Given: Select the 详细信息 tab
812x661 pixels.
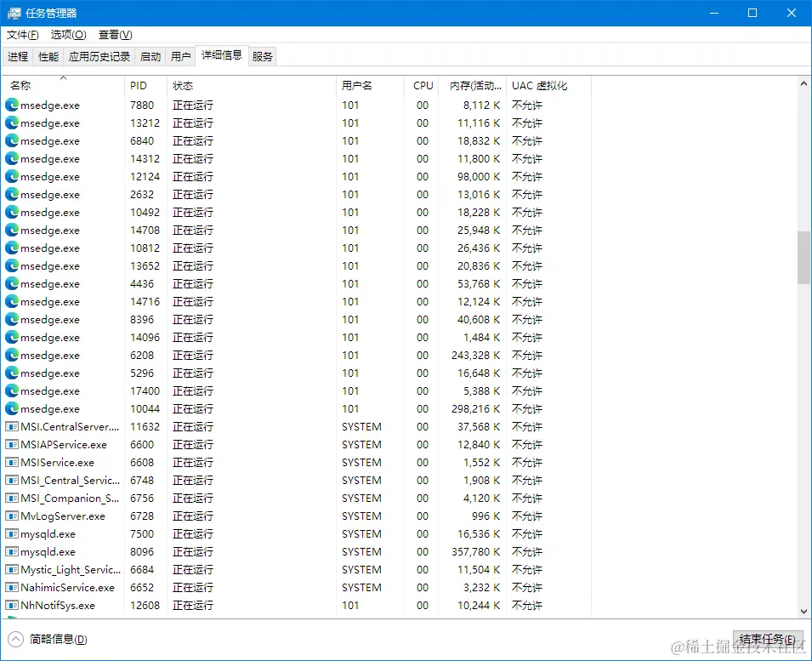Looking at the screenshot, I should [222, 55].
